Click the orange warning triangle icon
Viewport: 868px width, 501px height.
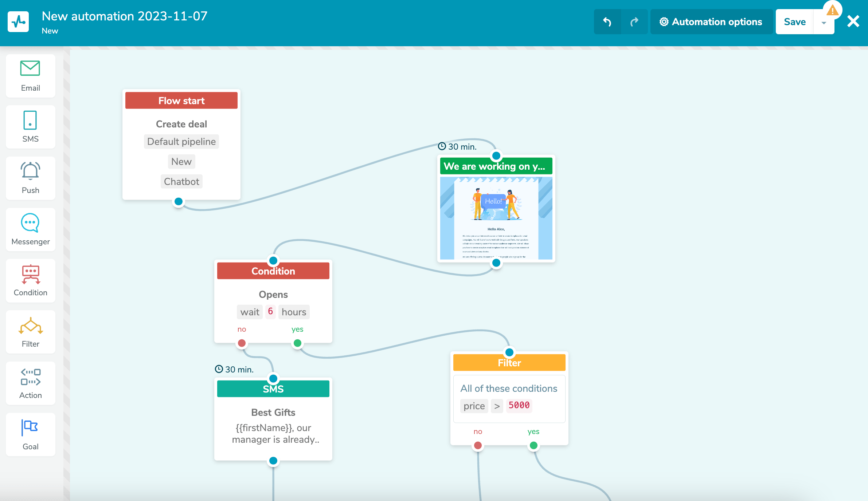(x=832, y=10)
